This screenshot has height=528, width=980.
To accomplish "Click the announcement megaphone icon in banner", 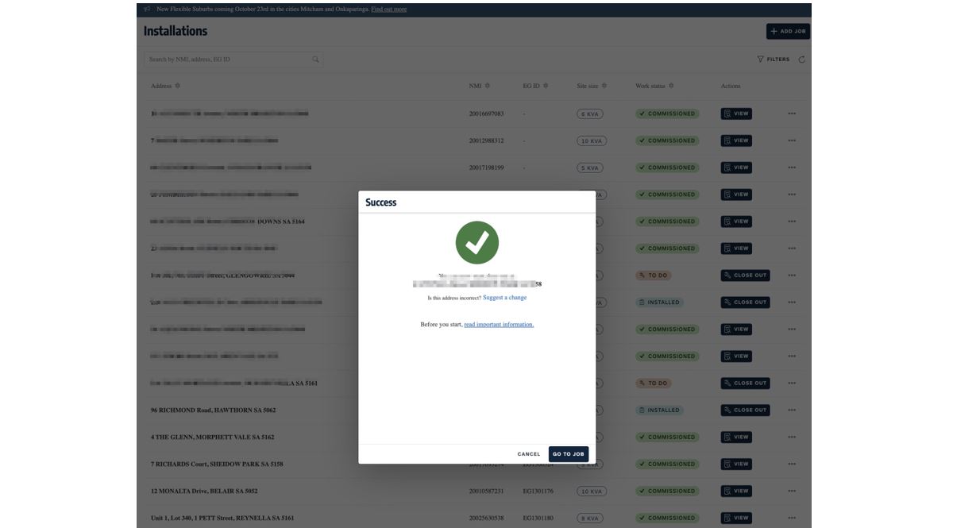I will (148, 10).
